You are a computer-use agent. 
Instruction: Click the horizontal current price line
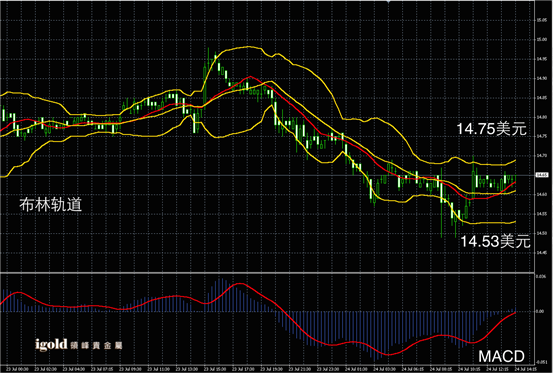click(x=268, y=175)
